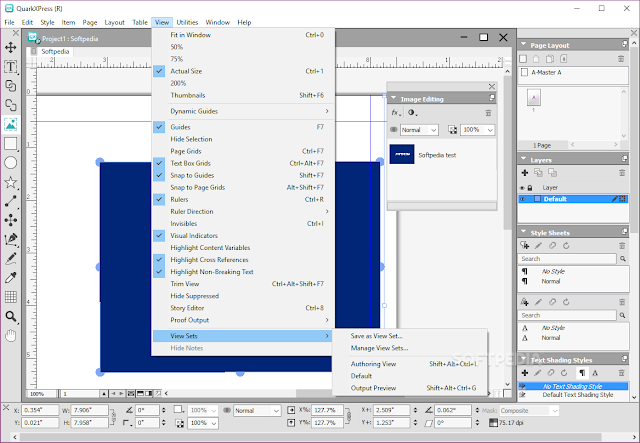This screenshot has width=640, height=443.
Task: Open Normal blend dropdown in Measurements bar
Action: tap(257, 411)
